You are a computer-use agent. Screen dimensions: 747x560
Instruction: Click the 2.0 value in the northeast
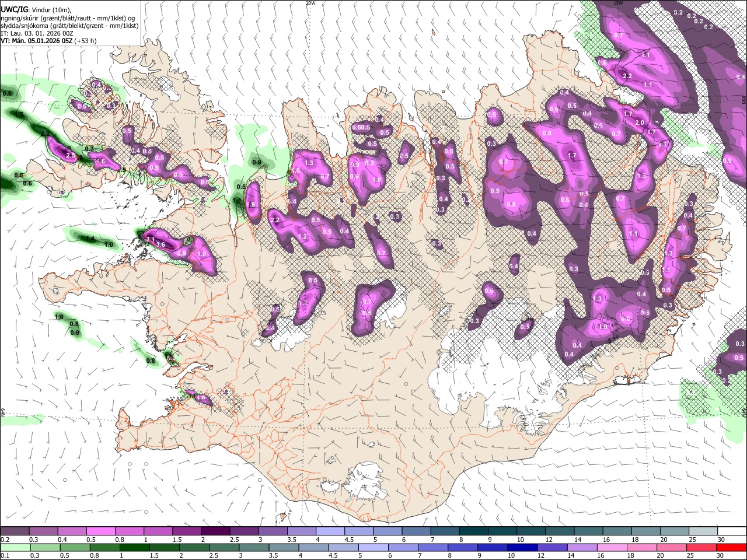pyautogui.click(x=640, y=123)
